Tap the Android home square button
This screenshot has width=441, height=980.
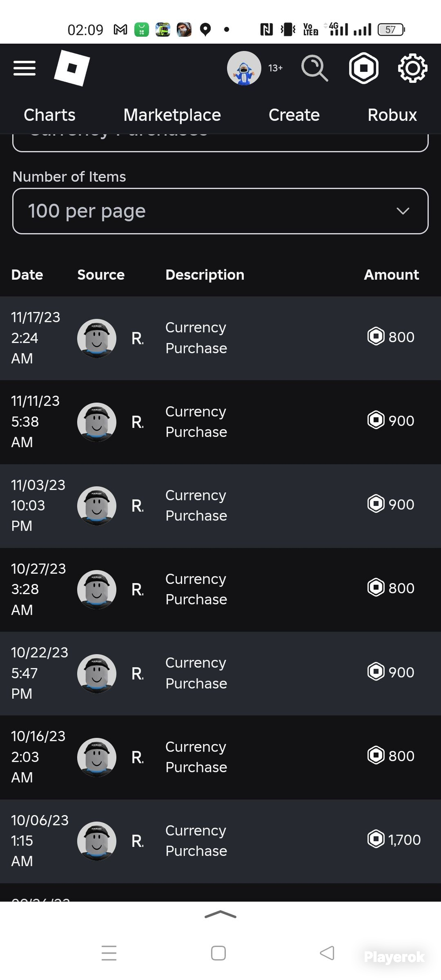tap(218, 953)
